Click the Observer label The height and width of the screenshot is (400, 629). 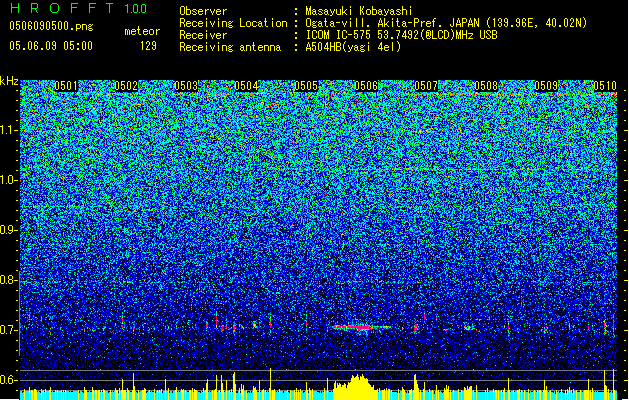pos(203,11)
